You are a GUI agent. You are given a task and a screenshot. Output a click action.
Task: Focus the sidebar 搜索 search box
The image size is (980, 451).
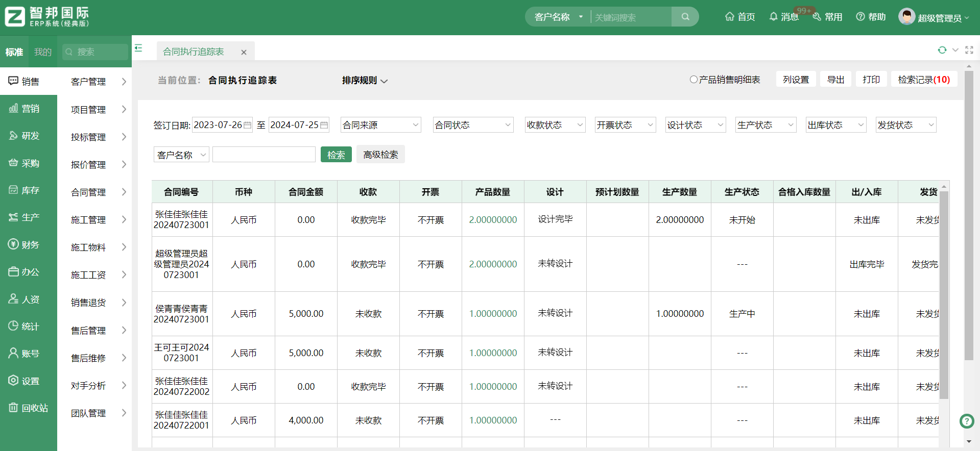(x=95, y=52)
